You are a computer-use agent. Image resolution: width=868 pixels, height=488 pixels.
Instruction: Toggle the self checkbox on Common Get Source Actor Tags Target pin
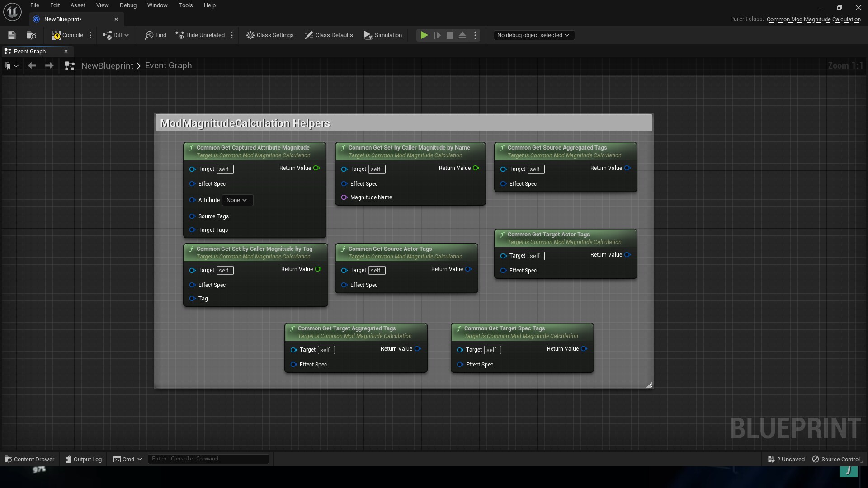pyautogui.click(x=377, y=270)
